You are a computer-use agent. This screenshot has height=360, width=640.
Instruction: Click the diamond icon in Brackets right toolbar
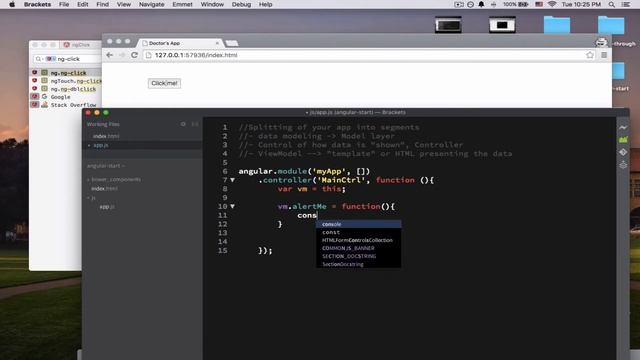point(623,152)
